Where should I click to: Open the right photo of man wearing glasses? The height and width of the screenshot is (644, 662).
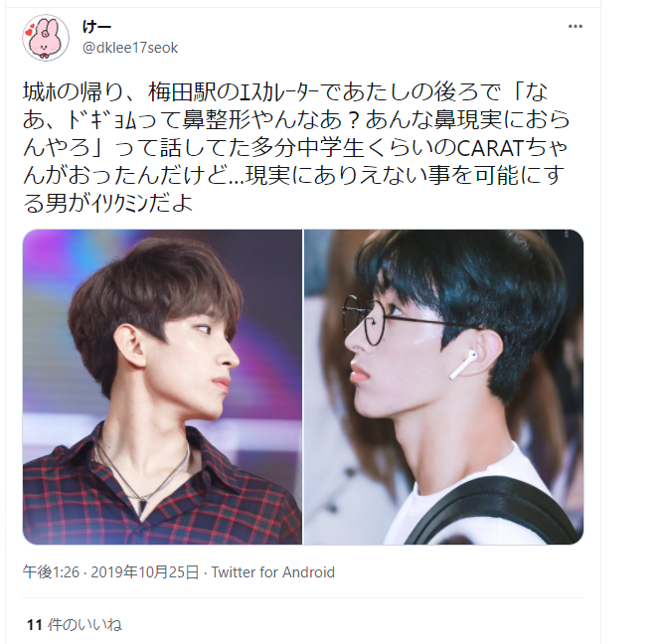pyautogui.click(x=443, y=387)
